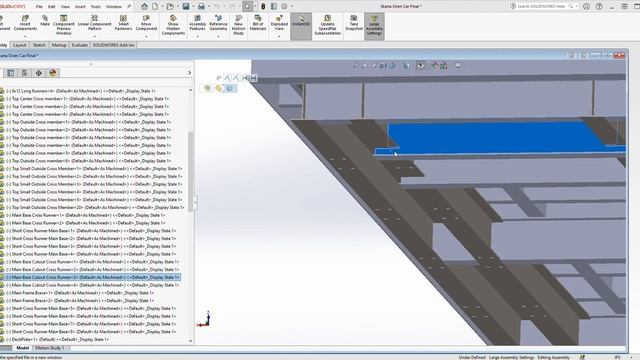
Task: Select Main Frame Brace<1> in the tree
Action: coord(79,293)
